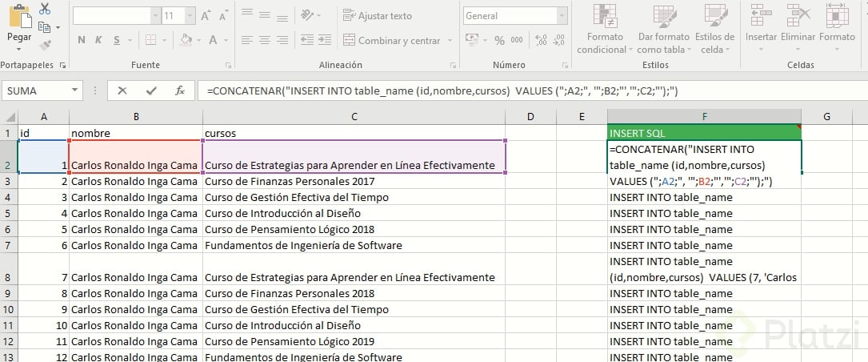Click inside the formula bar
The height and width of the screenshot is (362, 868).
coord(531,91)
